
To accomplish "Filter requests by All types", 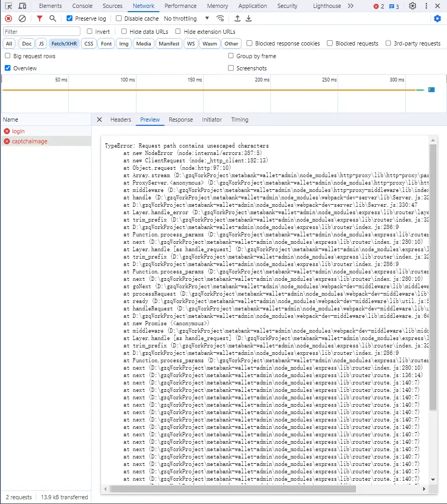I will click(x=9, y=44).
